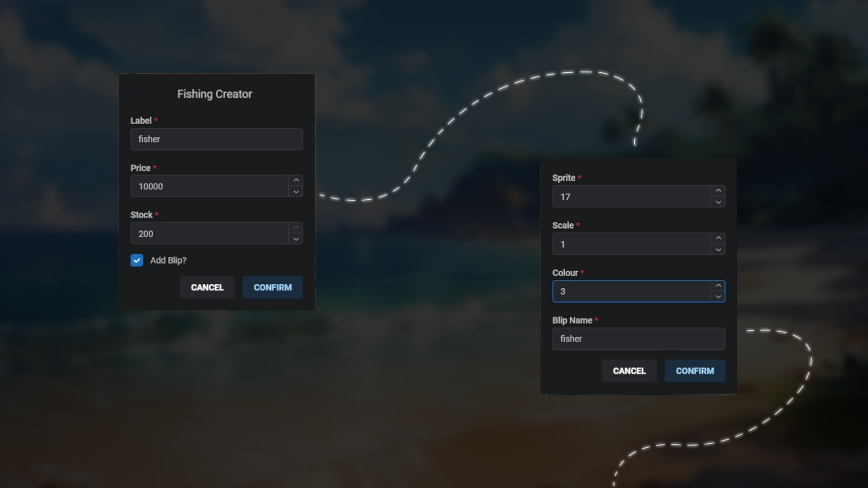Viewport: 868px width, 488px height.
Task: Decrement the Price value using down arrow
Action: point(296,192)
